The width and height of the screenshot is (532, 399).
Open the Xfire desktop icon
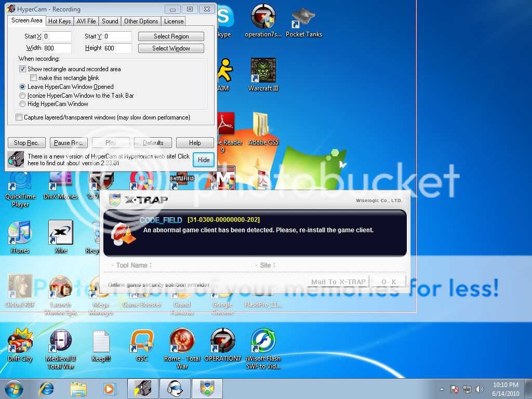[60, 234]
